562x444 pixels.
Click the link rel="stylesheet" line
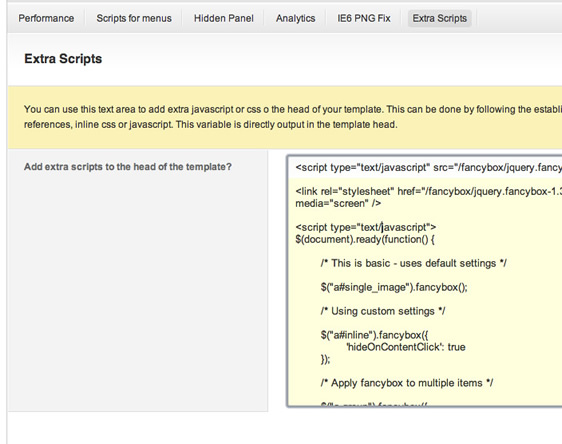coord(429,192)
